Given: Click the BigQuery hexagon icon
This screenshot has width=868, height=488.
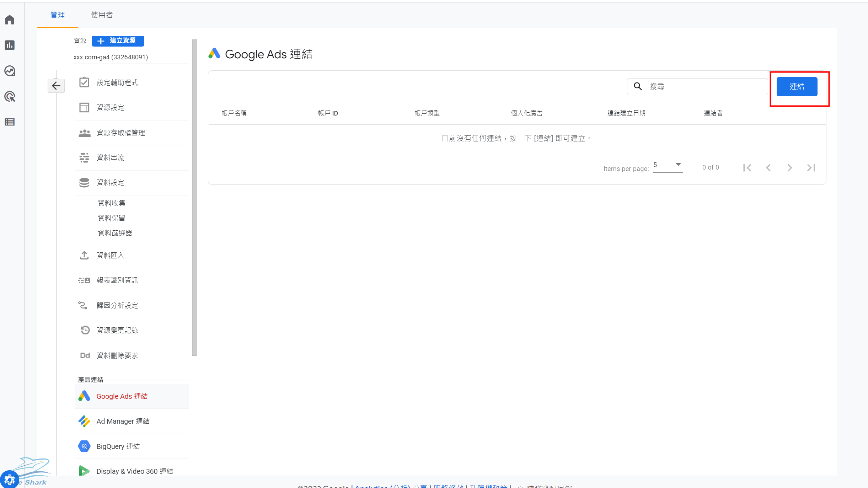Looking at the screenshot, I should coord(84,446).
